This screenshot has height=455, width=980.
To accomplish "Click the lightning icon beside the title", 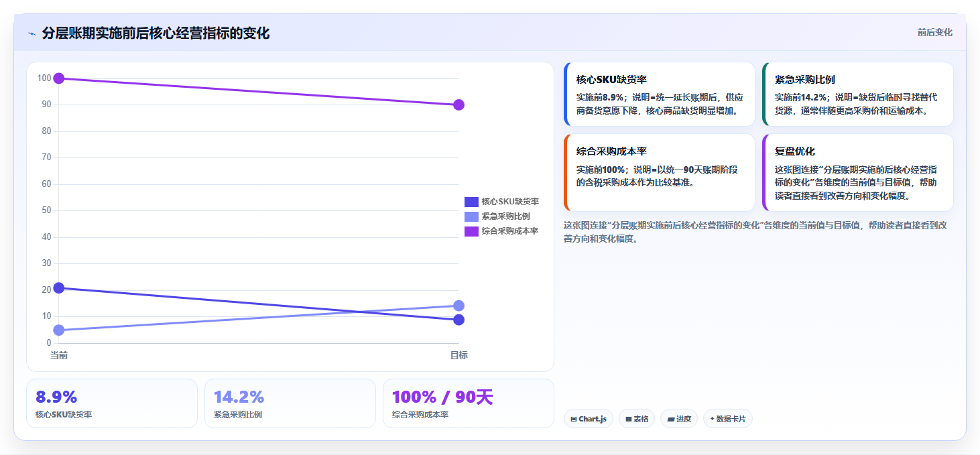I will point(32,34).
